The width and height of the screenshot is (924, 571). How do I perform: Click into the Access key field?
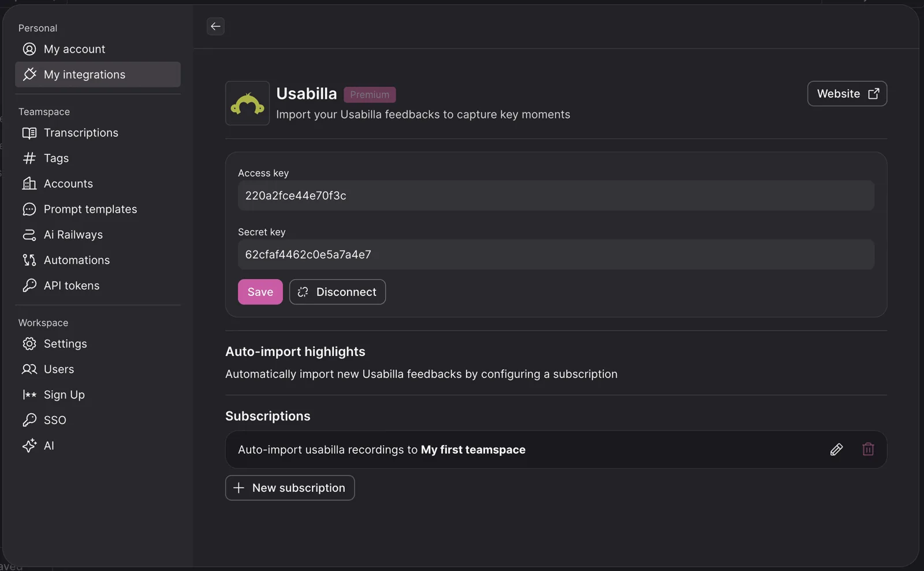click(x=556, y=195)
